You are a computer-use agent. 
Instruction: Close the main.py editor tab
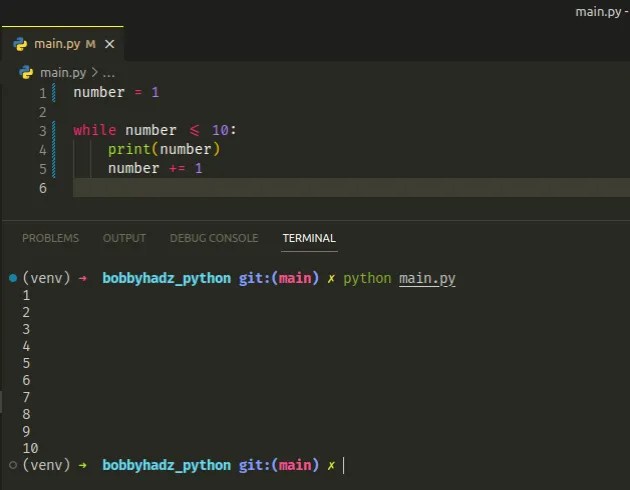[x=109, y=44]
